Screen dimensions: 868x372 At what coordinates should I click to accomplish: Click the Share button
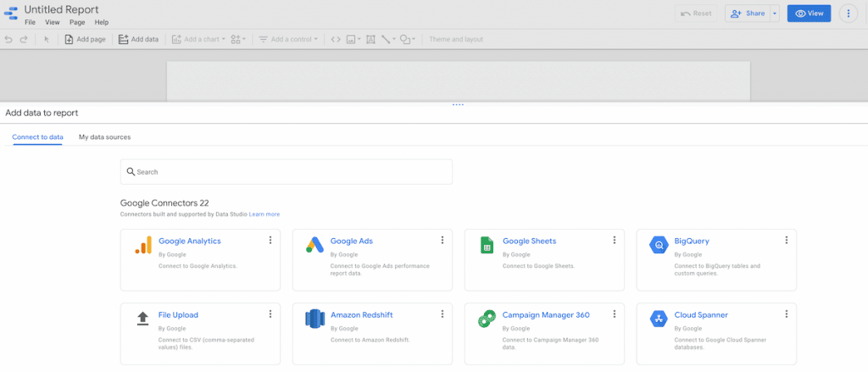[748, 14]
